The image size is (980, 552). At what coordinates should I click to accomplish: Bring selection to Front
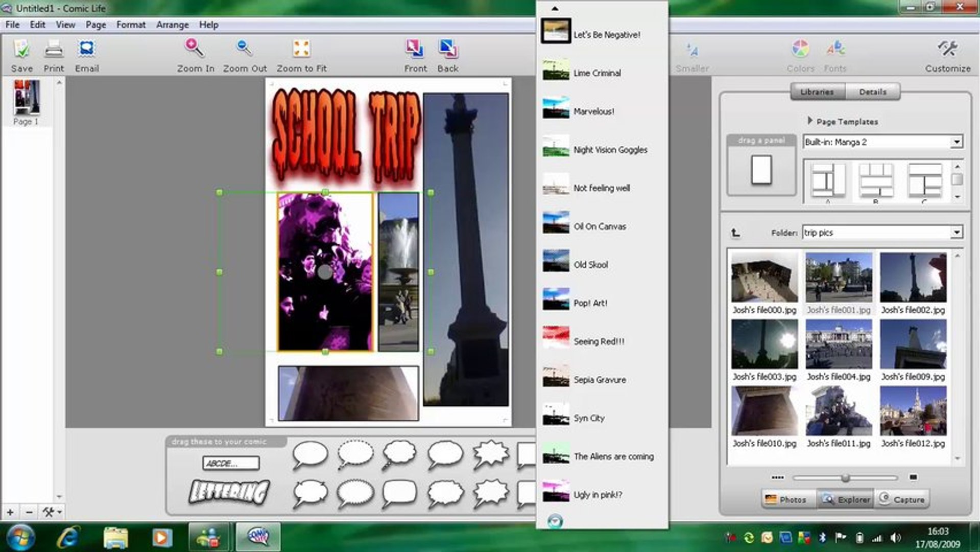[x=415, y=49]
